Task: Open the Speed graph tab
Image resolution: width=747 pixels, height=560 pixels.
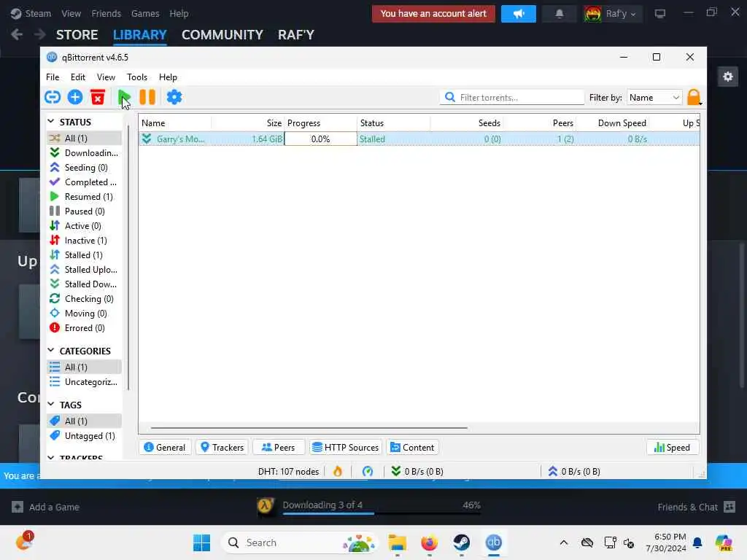Action: pos(672,448)
